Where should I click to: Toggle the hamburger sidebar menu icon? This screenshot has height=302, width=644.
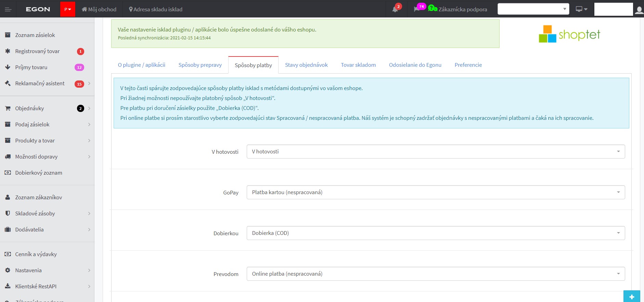[x=8, y=9]
